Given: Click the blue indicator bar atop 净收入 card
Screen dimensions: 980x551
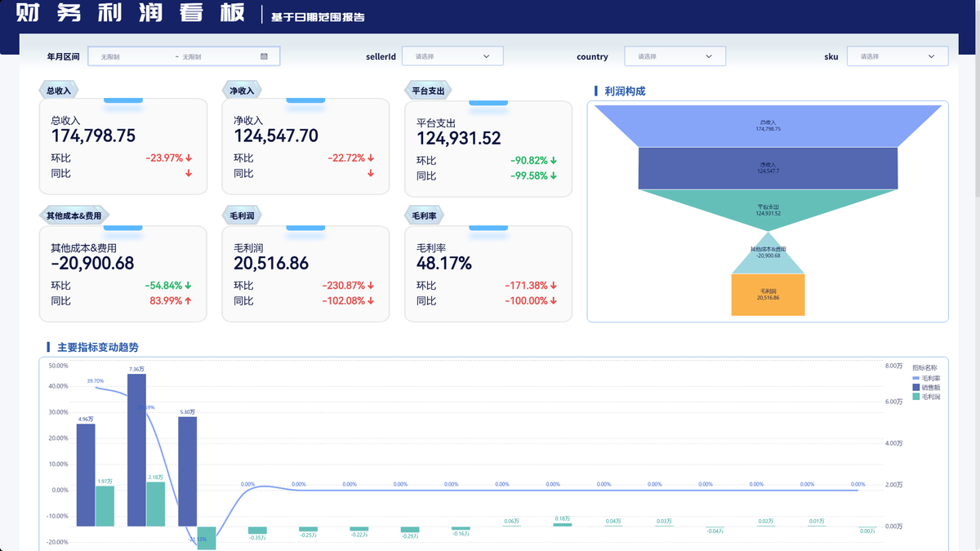Looking at the screenshot, I should (x=305, y=100).
